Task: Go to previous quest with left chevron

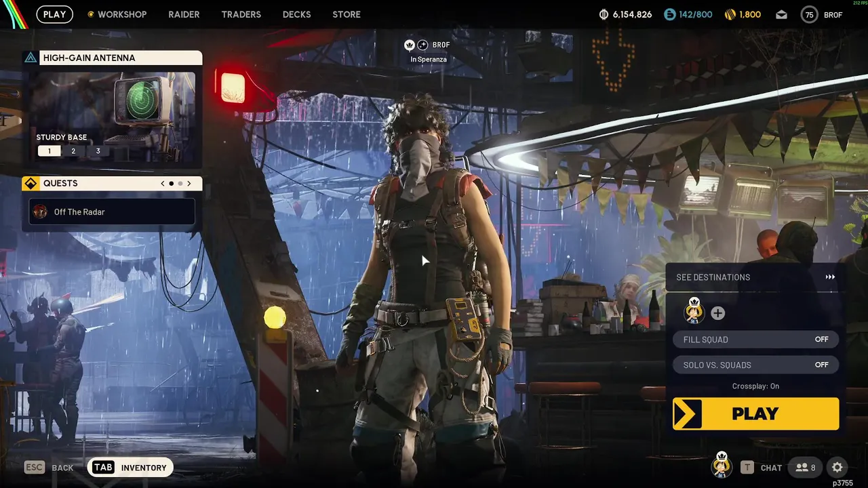Action: 163,184
